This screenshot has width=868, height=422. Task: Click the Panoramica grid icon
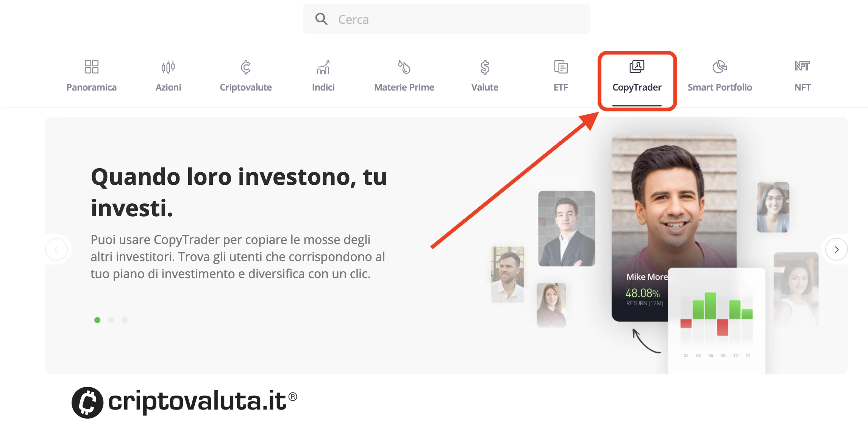91,67
